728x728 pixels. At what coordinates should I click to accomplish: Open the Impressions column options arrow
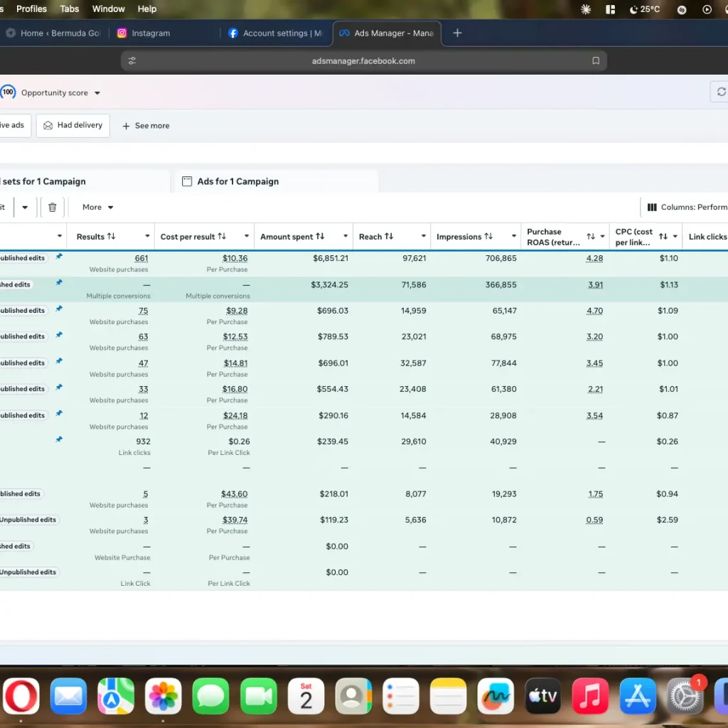[514, 236]
